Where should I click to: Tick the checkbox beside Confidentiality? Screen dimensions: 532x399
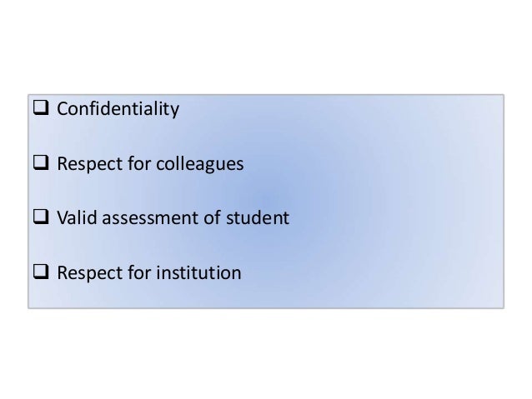(41, 107)
